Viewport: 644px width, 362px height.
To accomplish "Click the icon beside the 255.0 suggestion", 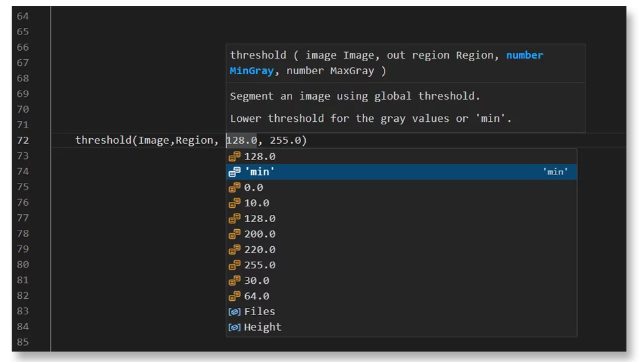I will pyautogui.click(x=235, y=265).
